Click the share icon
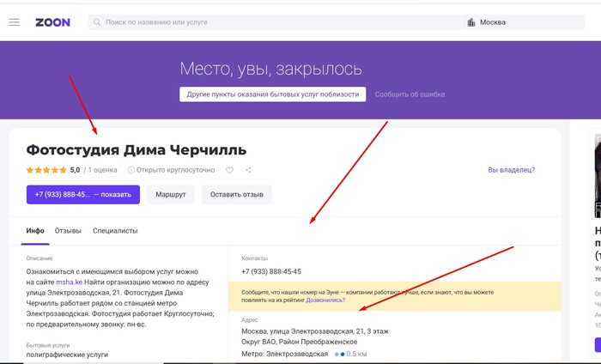 coord(248,170)
